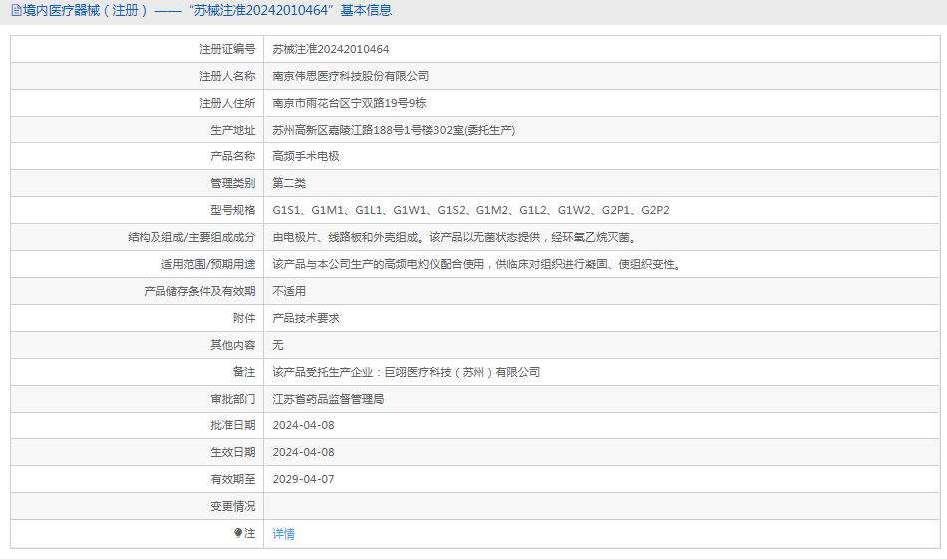Open the 详情 link in the 注 row
The image size is (947, 560).
[284, 534]
